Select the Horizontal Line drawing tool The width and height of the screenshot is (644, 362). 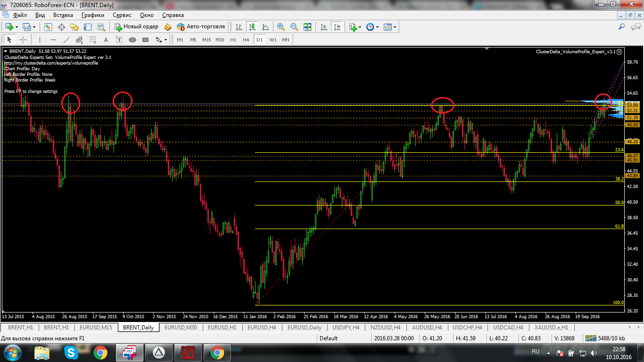(x=53, y=40)
